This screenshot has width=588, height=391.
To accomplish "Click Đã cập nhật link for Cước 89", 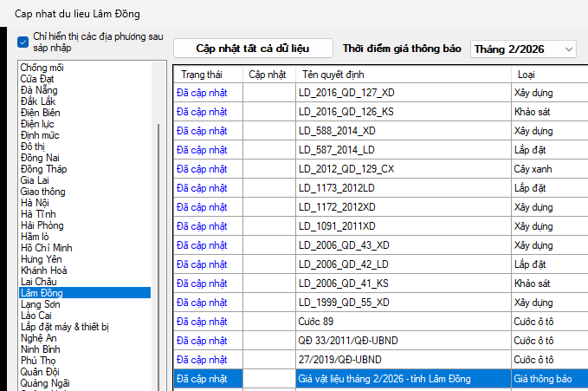I will [x=201, y=322].
